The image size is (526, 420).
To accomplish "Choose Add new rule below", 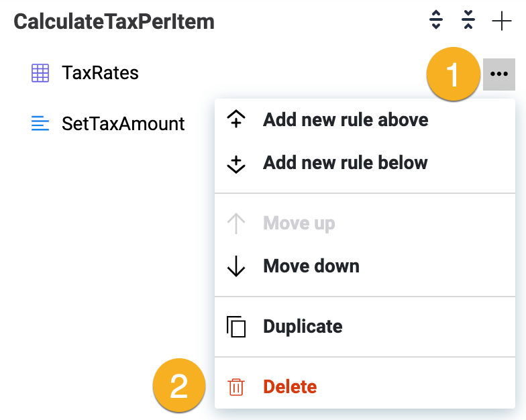I will click(x=345, y=162).
